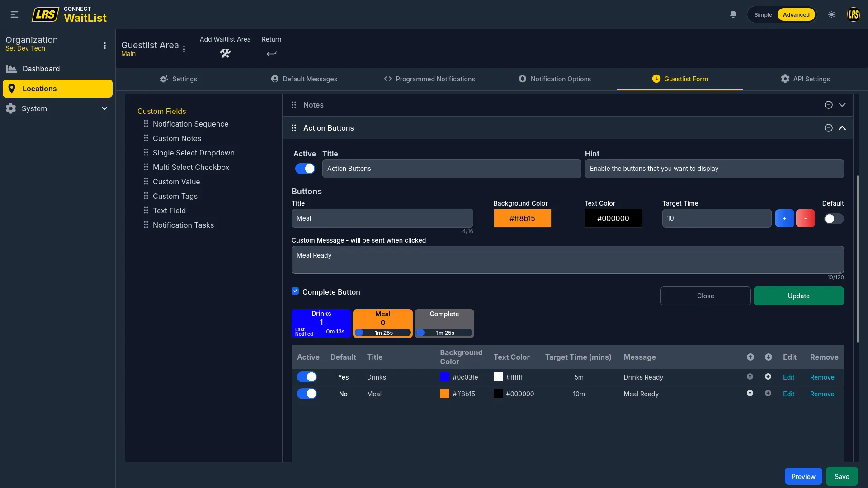The height and width of the screenshot is (488, 868).
Task: Click the Custom Notes drag handle
Action: click(146, 138)
